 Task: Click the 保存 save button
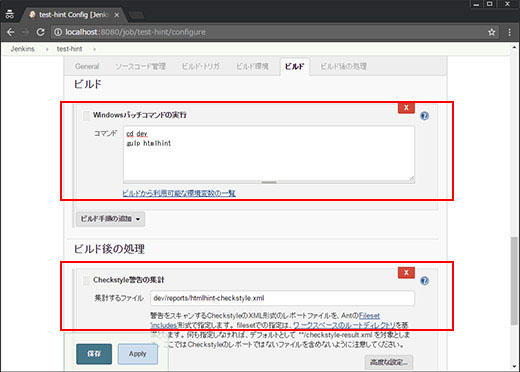pyautogui.click(x=94, y=354)
